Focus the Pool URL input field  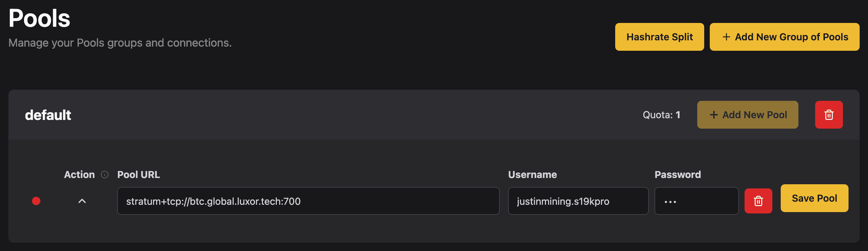[308, 201]
